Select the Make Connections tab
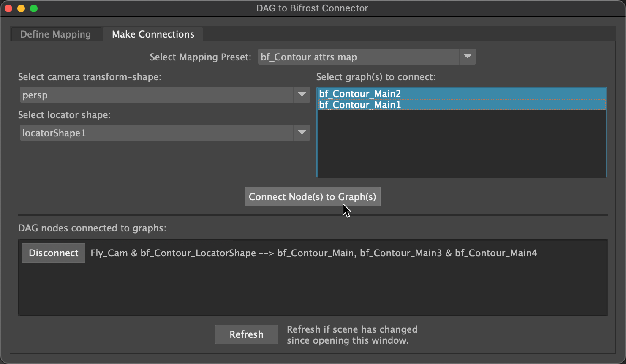The image size is (626, 364). (153, 34)
